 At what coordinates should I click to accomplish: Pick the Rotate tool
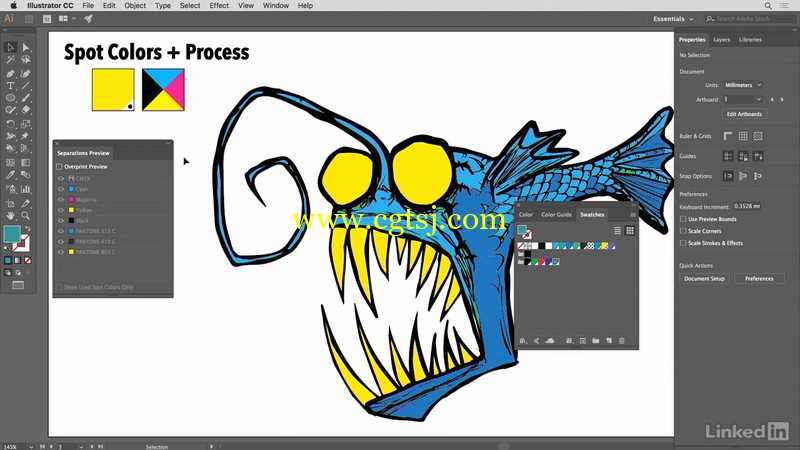[x=10, y=124]
